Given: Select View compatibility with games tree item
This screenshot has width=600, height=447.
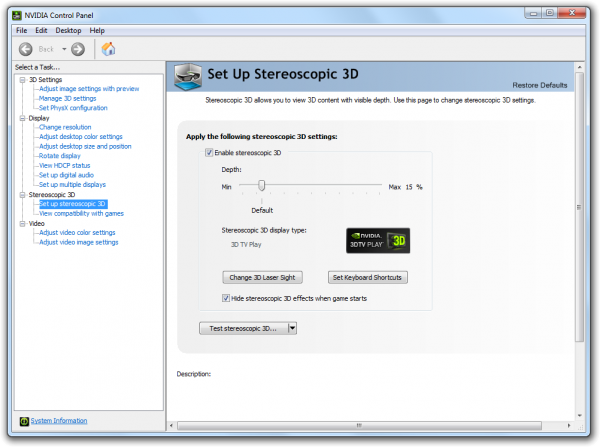Looking at the screenshot, I should [80, 213].
